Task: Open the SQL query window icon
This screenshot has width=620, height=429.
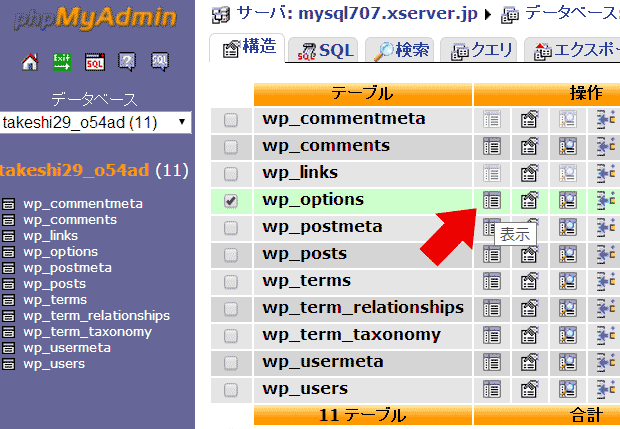Action: pyautogui.click(x=95, y=62)
